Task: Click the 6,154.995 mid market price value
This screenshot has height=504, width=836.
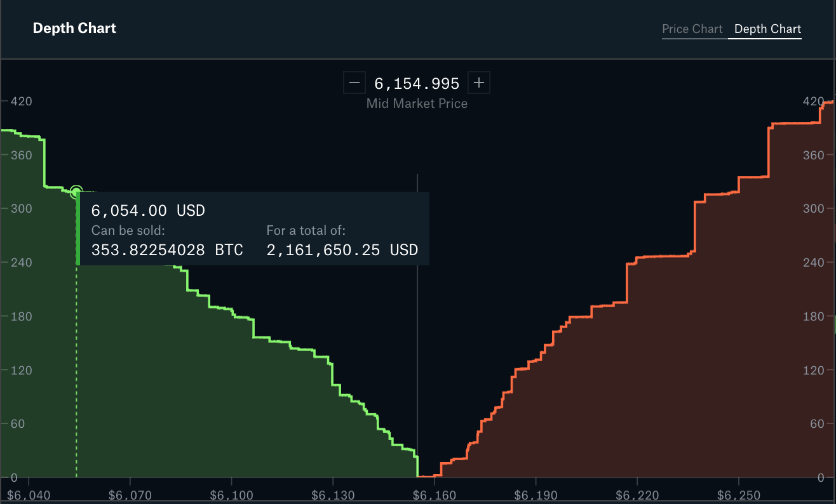Action: 417,83
